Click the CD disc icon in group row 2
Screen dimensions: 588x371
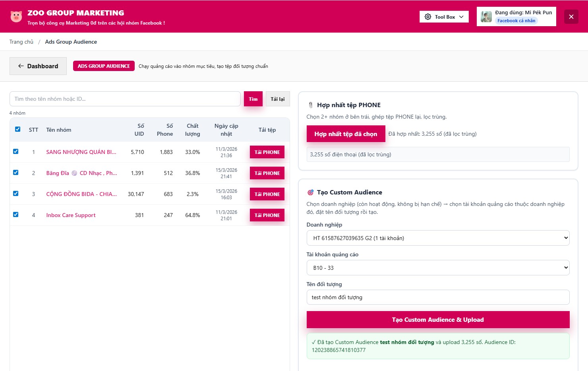pos(74,173)
